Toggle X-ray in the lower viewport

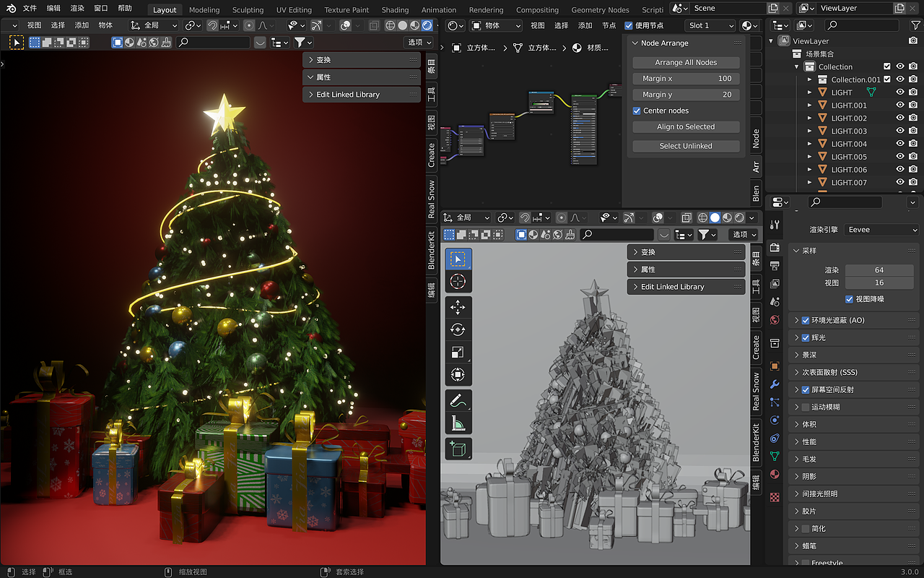pyautogui.click(x=686, y=217)
